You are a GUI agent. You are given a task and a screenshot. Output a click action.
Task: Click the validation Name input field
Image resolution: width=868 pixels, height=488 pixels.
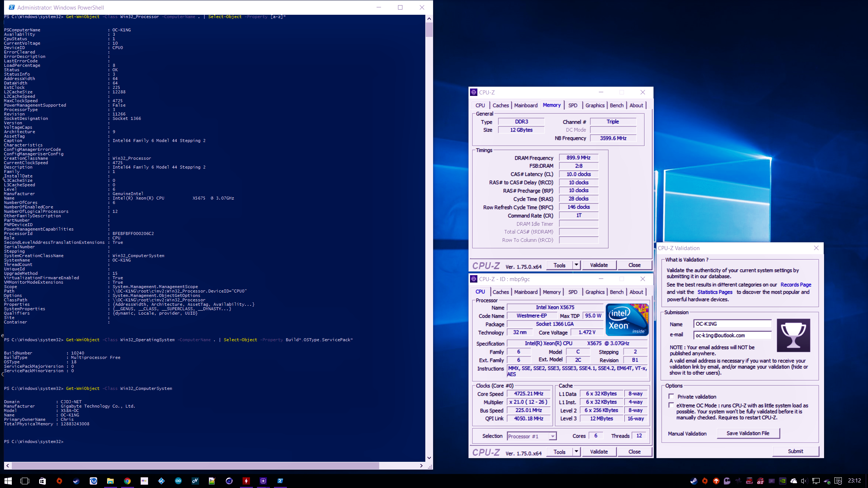tap(733, 324)
